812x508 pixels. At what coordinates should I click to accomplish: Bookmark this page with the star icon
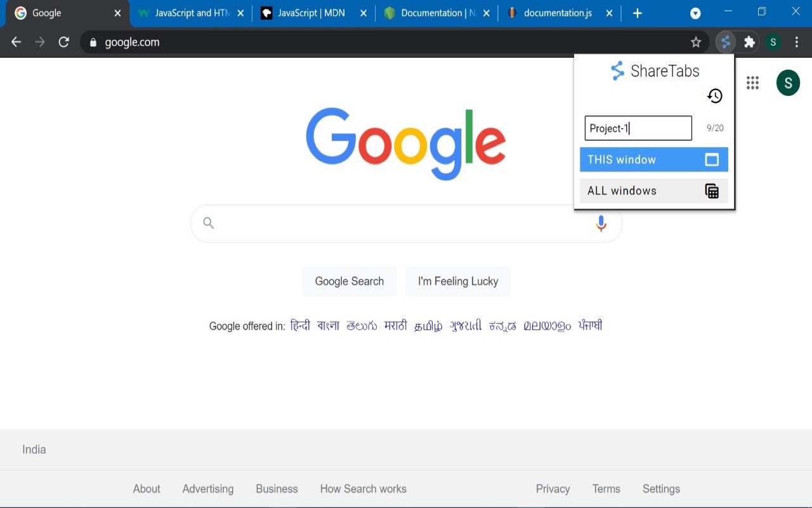[x=696, y=42]
